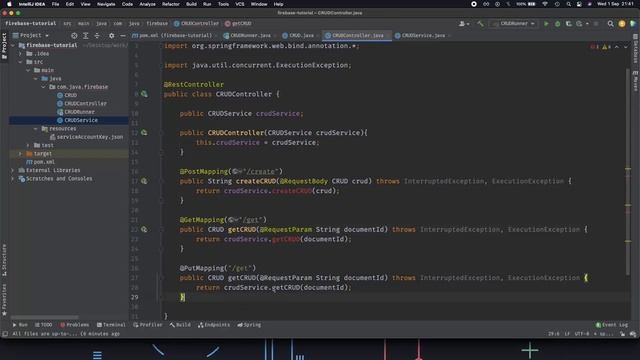Click the select opened file target icon
The height and width of the screenshot is (360, 640).
pos(74,36)
